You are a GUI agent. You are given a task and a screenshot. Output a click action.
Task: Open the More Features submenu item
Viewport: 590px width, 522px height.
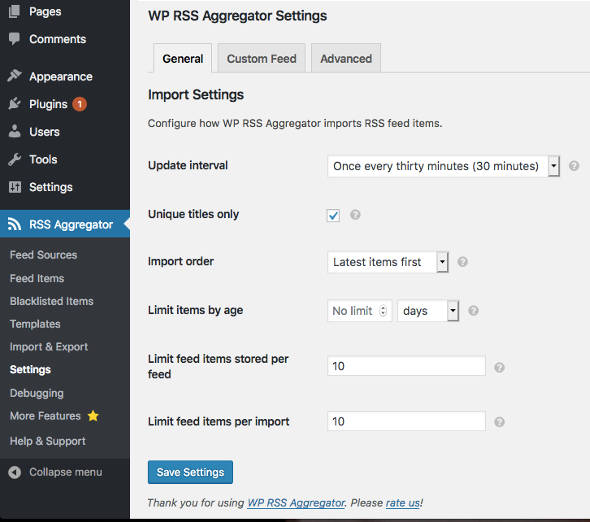[45, 416]
